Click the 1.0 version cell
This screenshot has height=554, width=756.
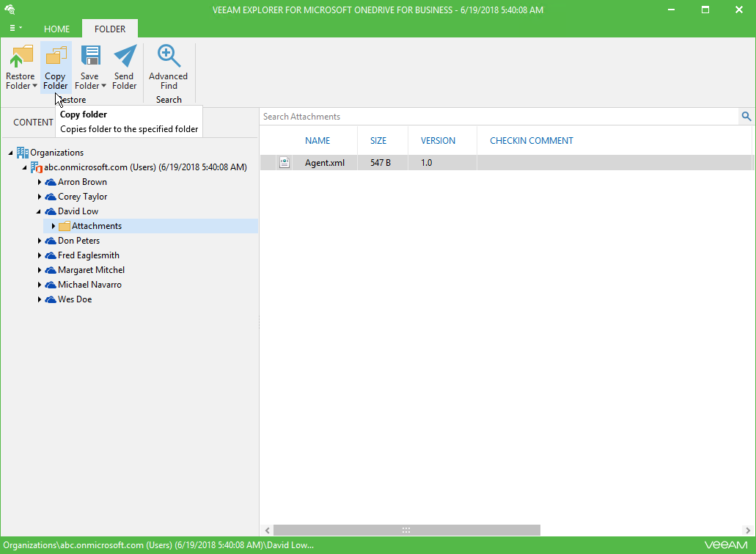(x=427, y=163)
